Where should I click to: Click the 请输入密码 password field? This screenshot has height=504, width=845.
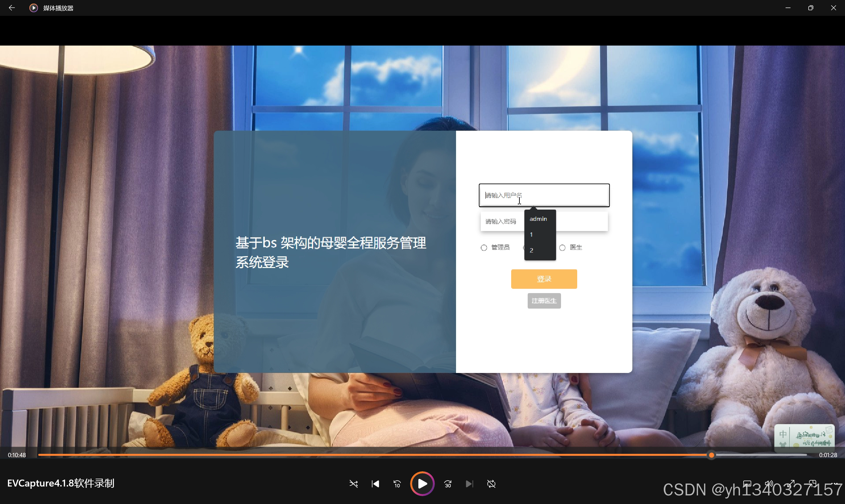[x=502, y=222]
